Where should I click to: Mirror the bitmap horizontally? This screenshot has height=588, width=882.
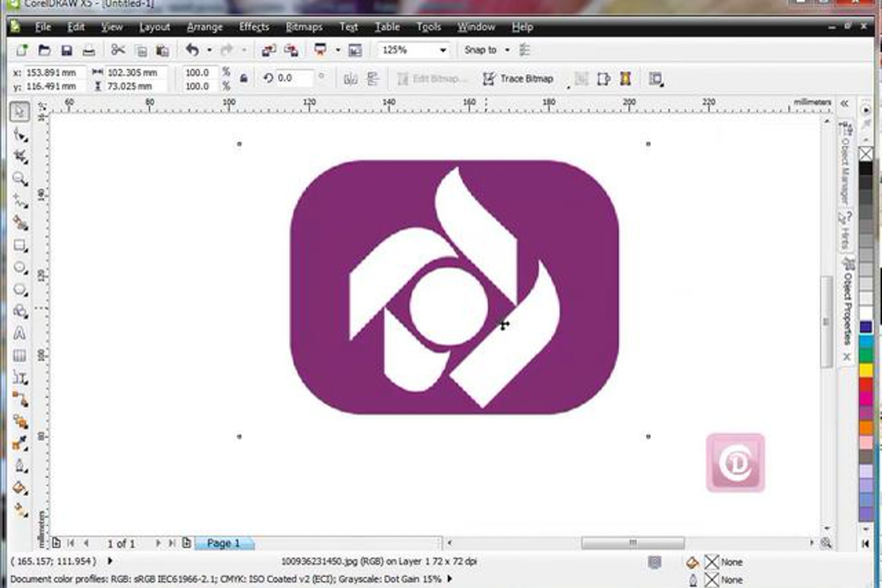coord(350,79)
